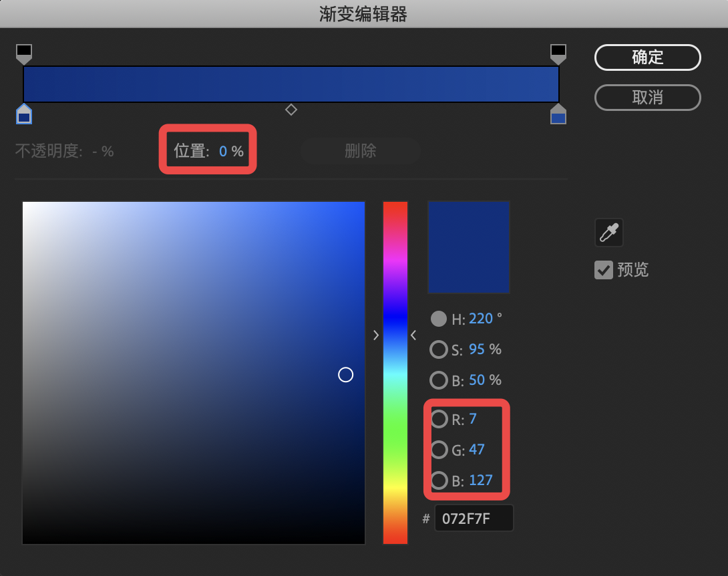
Task: Click the blue gradient preview bar
Action: [x=291, y=84]
